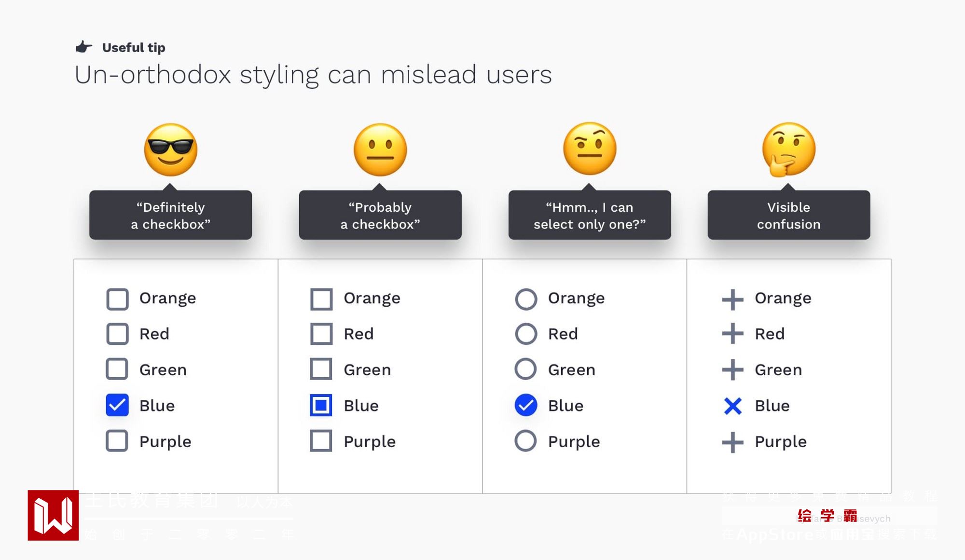Click the headline "Un-orthodox styling can mislead users"
This screenshot has height=560, width=965.
coord(313,75)
